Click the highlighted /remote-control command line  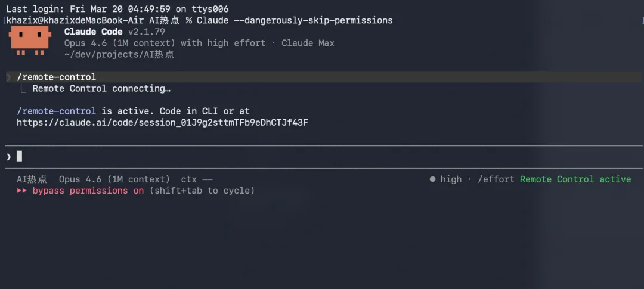[x=57, y=77]
